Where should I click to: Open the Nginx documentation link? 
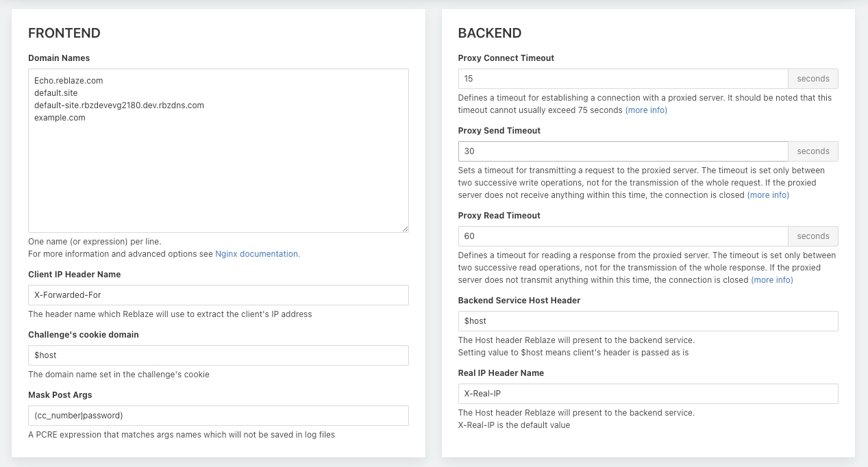(x=257, y=254)
